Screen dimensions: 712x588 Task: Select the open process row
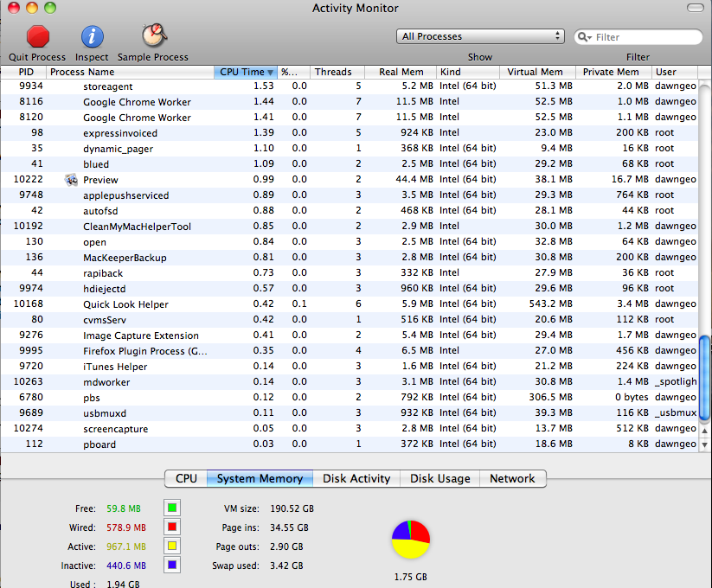(350, 242)
